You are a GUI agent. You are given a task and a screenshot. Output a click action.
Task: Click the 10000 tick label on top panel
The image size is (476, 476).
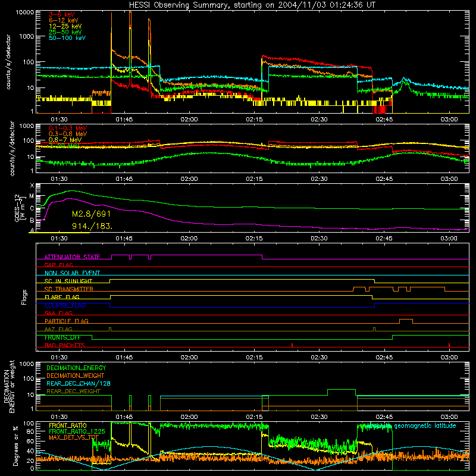(x=25, y=12)
